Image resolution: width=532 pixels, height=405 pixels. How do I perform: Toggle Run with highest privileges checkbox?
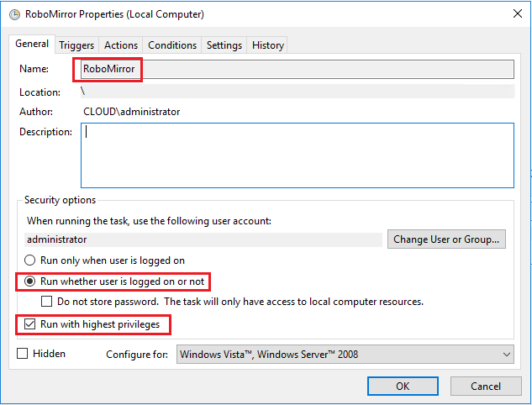[x=31, y=323]
